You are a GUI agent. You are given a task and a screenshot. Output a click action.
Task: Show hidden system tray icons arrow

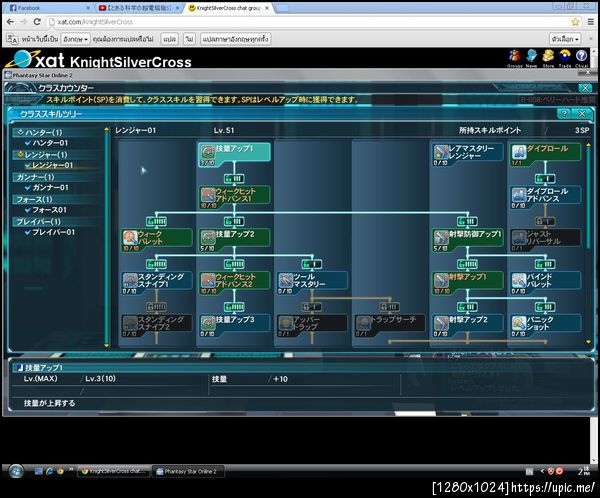pos(542,471)
